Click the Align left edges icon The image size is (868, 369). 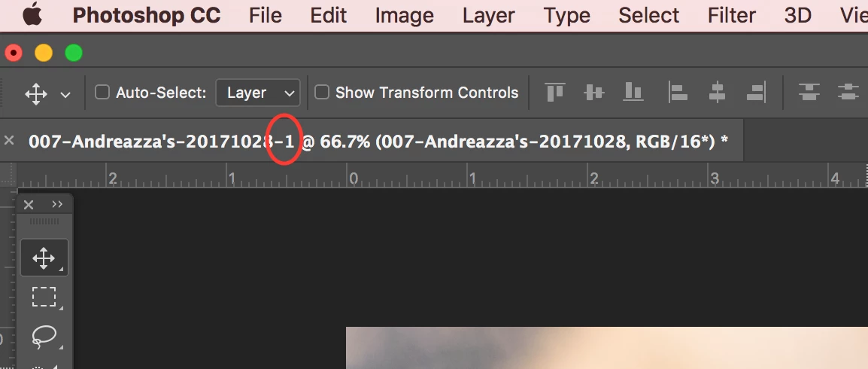(678, 93)
